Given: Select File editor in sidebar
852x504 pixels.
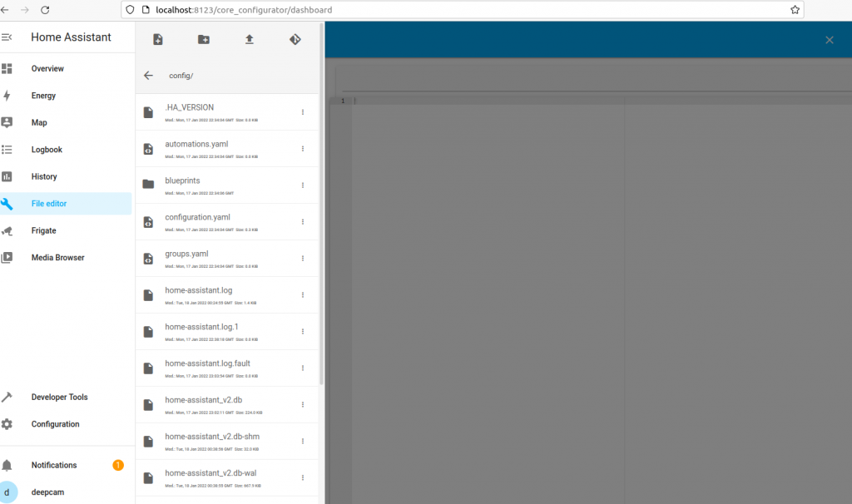Looking at the screenshot, I should pos(66,204).
